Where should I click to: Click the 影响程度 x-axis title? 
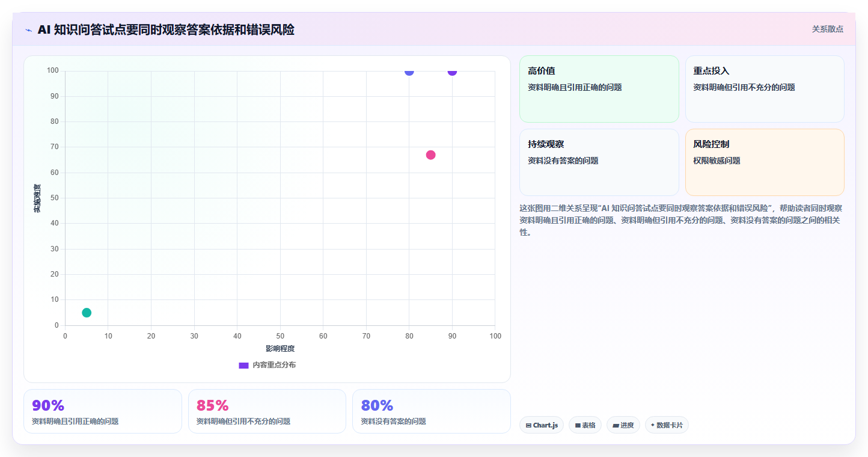pyautogui.click(x=280, y=348)
